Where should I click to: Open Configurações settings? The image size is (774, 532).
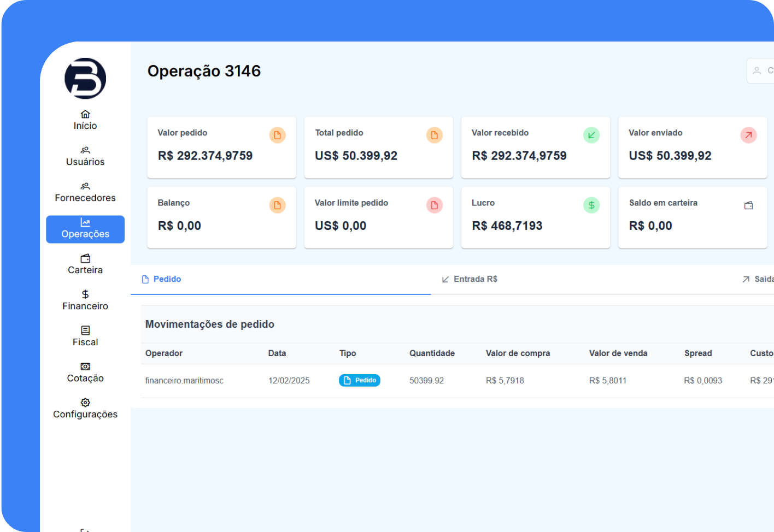pyautogui.click(x=85, y=409)
